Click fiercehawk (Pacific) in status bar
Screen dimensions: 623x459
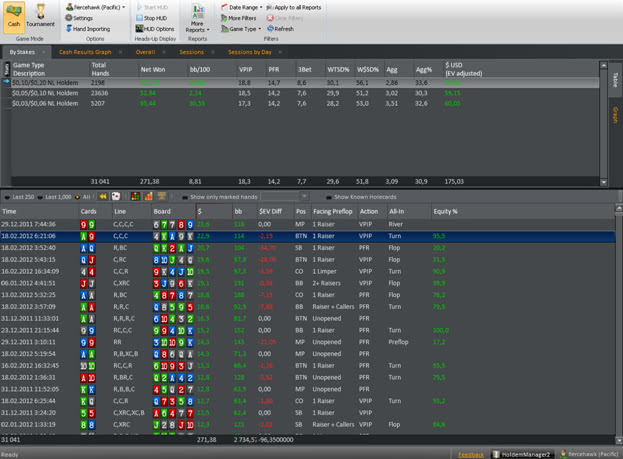589,454
